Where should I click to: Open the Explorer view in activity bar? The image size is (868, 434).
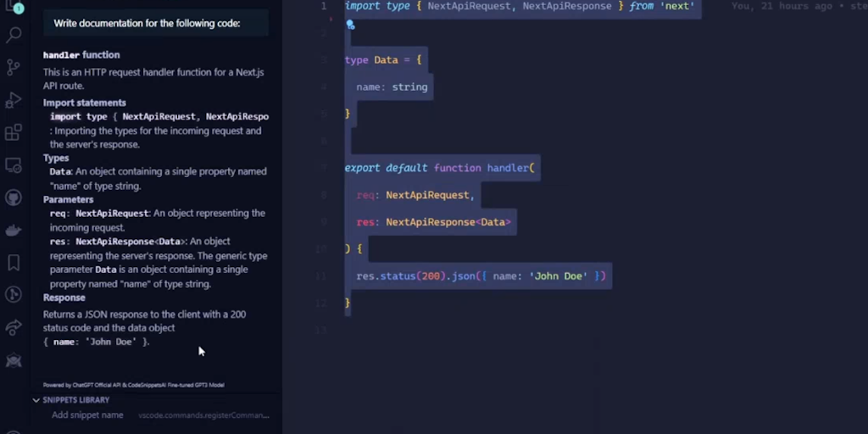[14, 7]
